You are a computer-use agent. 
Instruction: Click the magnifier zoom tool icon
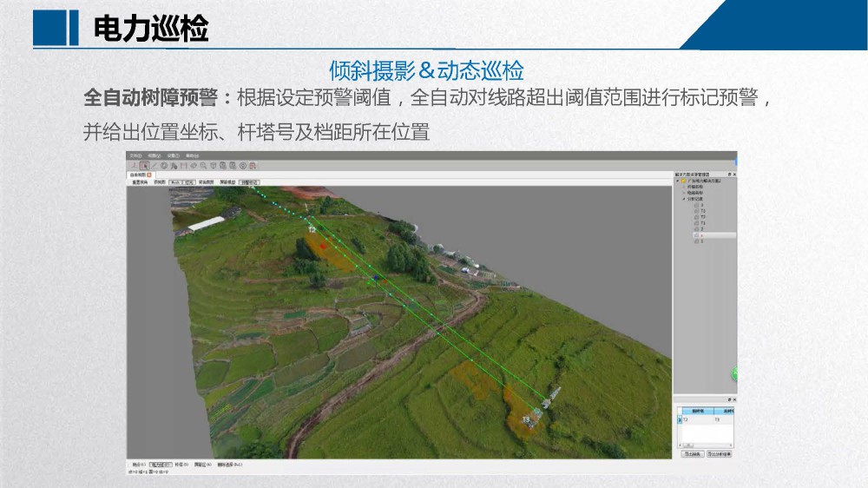pyautogui.click(x=203, y=165)
